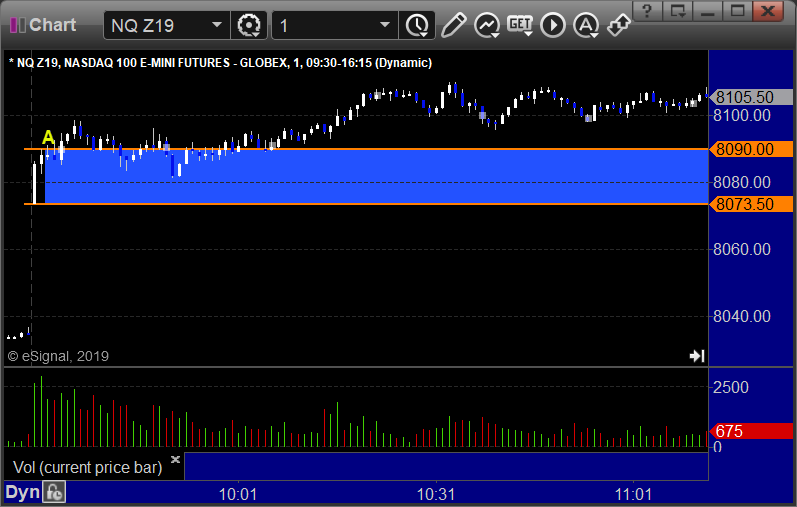Click the Vol (current price bar) label
The image size is (797, 507).
(x=87, y=467)
